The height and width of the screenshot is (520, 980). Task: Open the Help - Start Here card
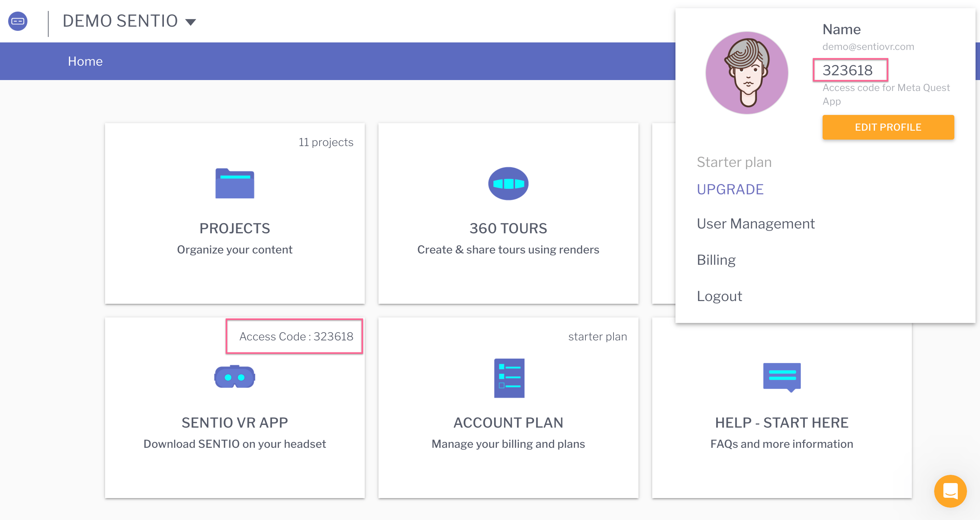(782, 422)
